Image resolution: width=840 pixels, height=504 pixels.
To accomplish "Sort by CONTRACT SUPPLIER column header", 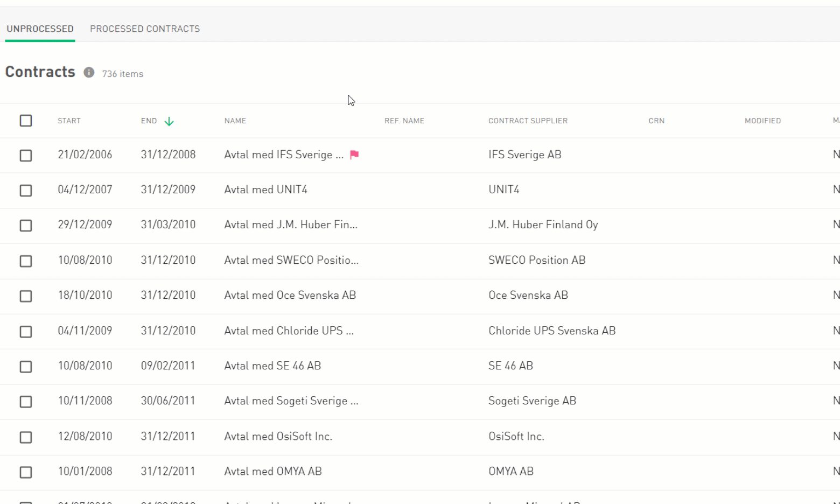I will [x=528, y=121].
